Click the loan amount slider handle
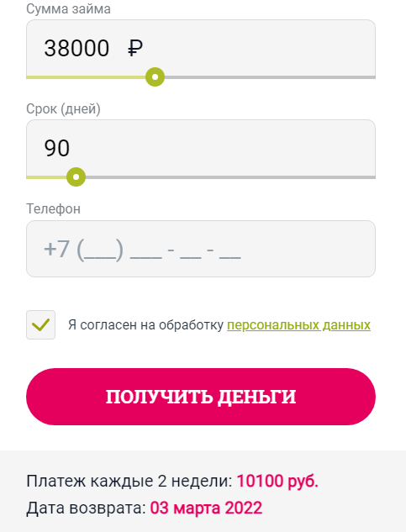 [x=156, y=77]
